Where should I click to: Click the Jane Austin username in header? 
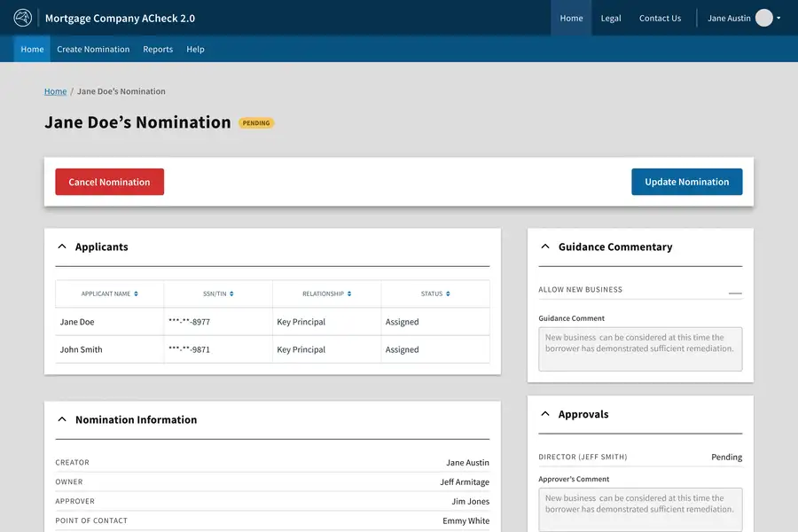point(729,18)
